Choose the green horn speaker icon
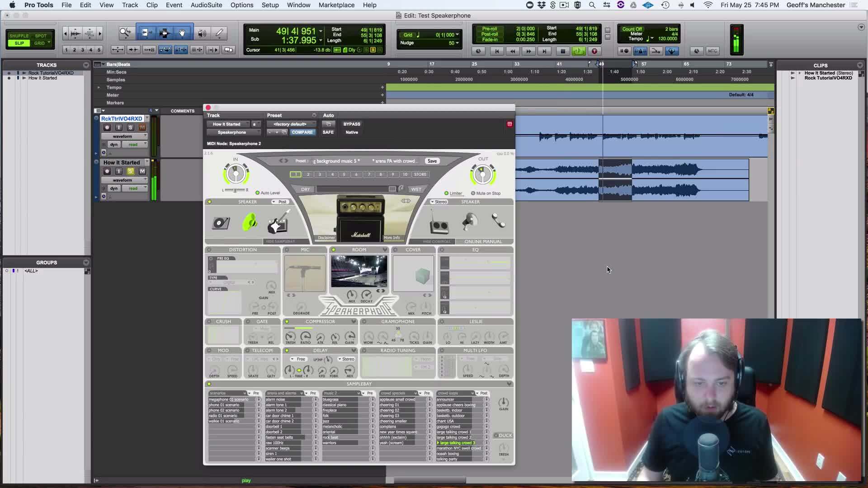The image size is (868, 488). [250, 222]
